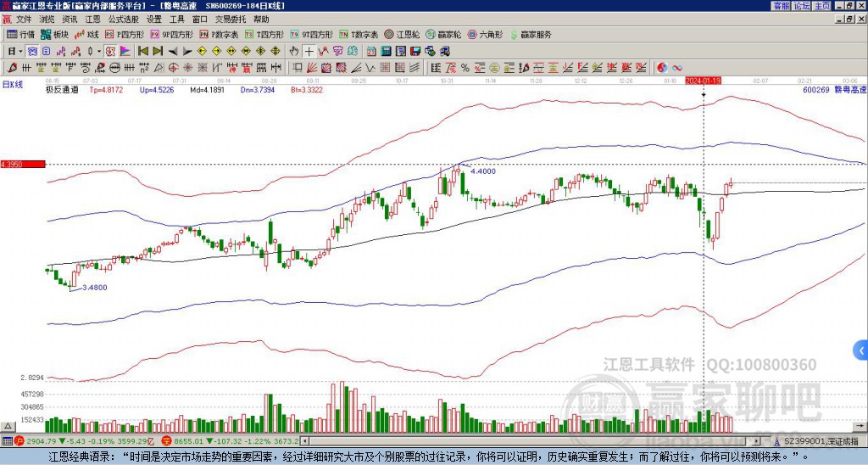
Task: Open the 帮助 menu
Action: point(261,20)
